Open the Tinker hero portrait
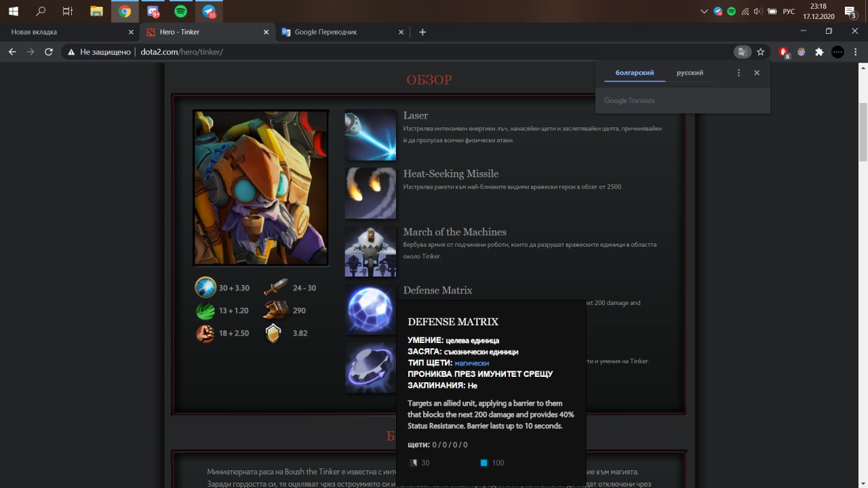The height and width of the screenshot is (488, 868). tap(261, 188)
